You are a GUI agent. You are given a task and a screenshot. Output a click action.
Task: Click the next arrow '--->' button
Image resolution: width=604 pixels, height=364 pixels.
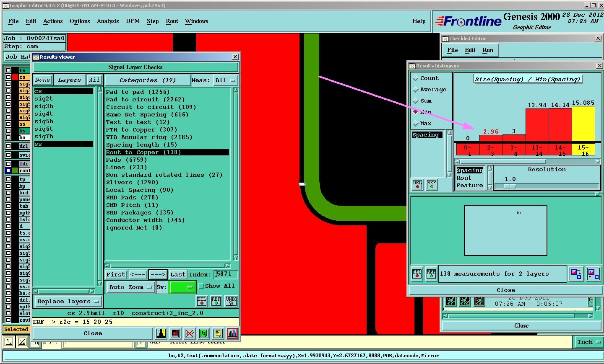[158, 274]
